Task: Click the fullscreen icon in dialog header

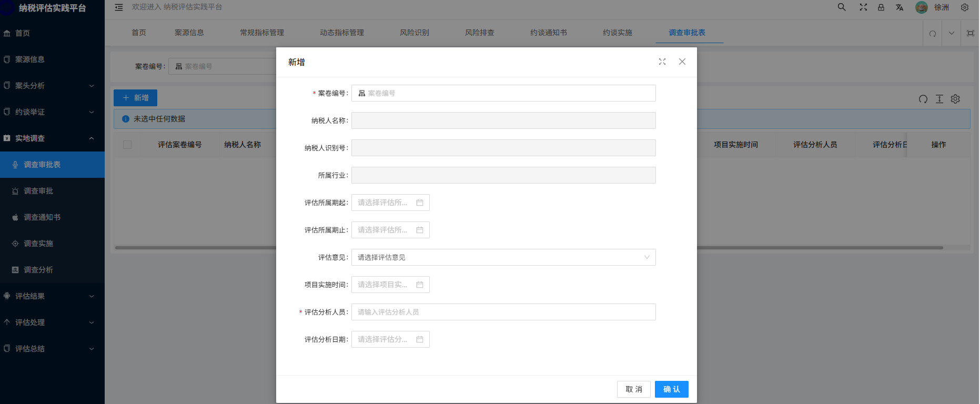Action: [x=662, y=62]
